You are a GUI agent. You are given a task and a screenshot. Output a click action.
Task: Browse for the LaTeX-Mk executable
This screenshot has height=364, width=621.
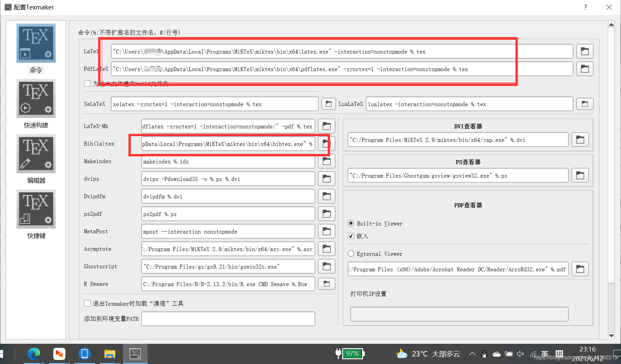326,126
